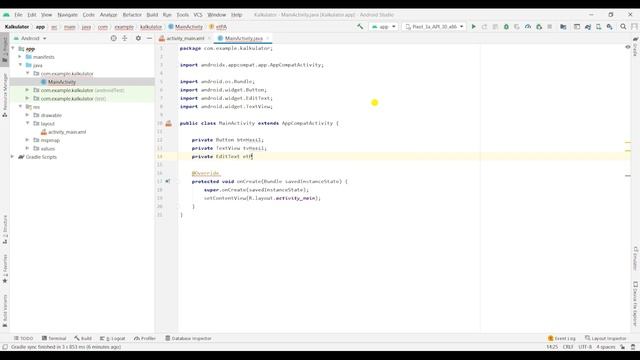
Task: Toggle the Device File Explorer side tab
Action: tap(636, 304)
